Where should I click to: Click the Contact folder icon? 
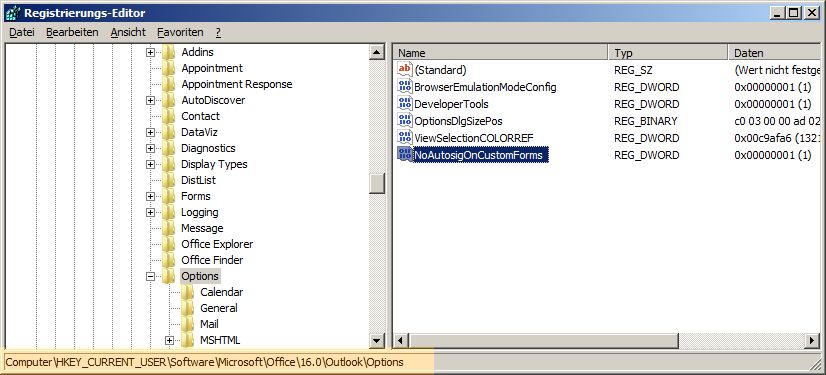click(x=169, y=116)
